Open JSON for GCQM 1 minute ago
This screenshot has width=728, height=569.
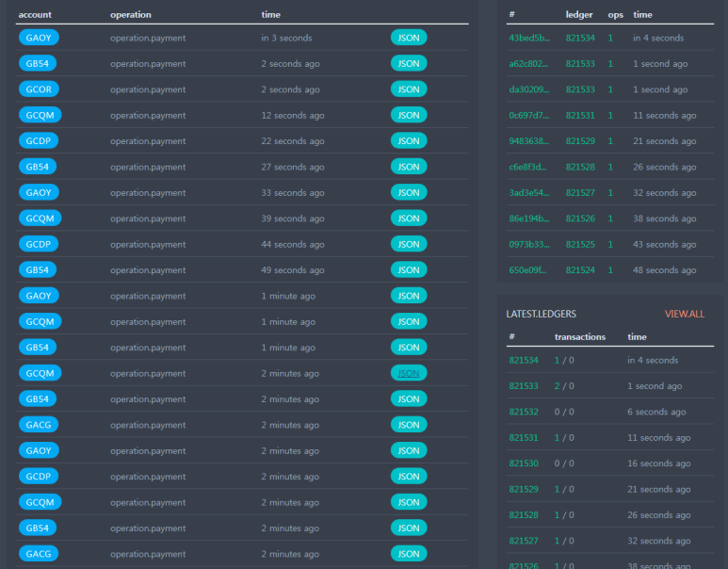tap(409, 321)
